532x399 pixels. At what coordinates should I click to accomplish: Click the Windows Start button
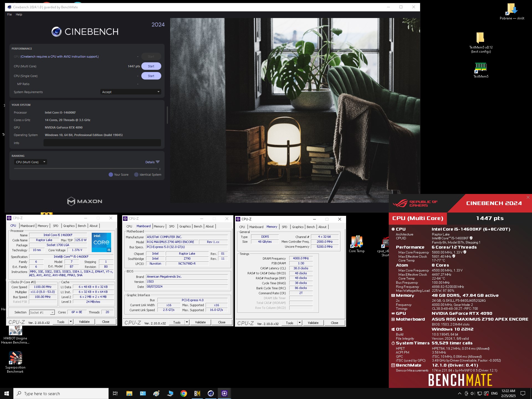point(7,393)
